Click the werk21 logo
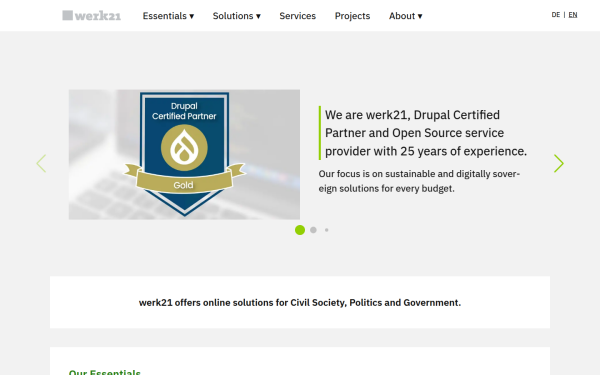 [x=91, y=15]
